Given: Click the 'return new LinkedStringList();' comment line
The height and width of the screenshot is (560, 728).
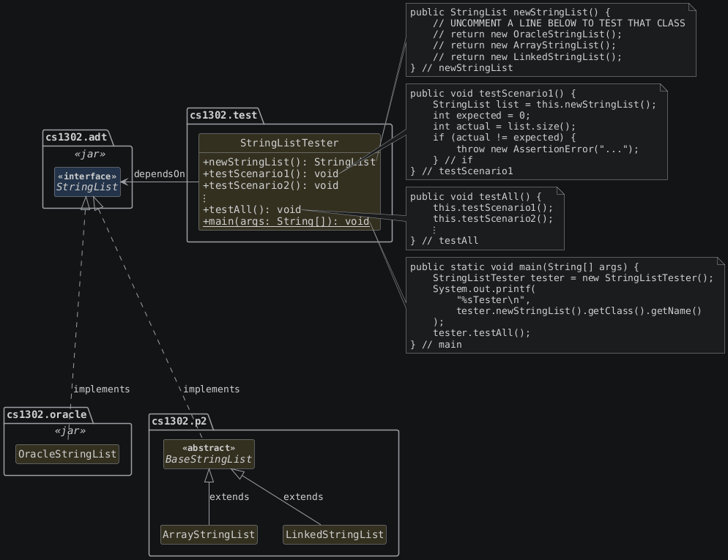Looking at the screenshot, I should (x=527, y=57).
